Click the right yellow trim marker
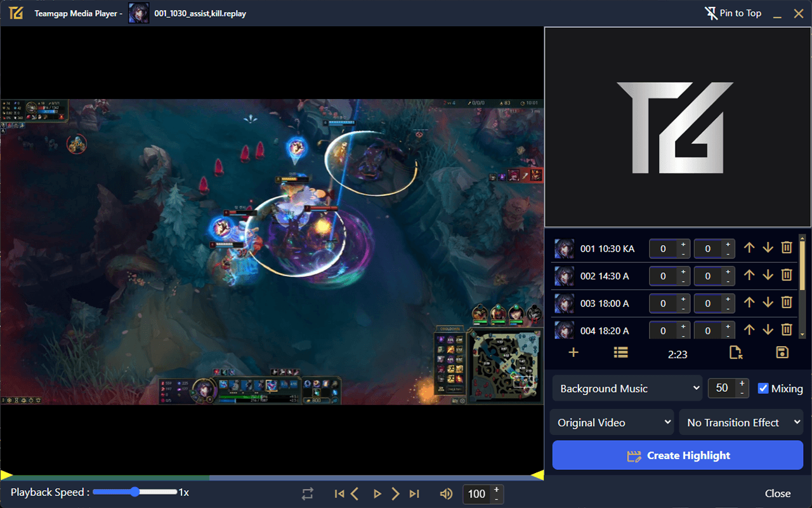 coord(537,475)
